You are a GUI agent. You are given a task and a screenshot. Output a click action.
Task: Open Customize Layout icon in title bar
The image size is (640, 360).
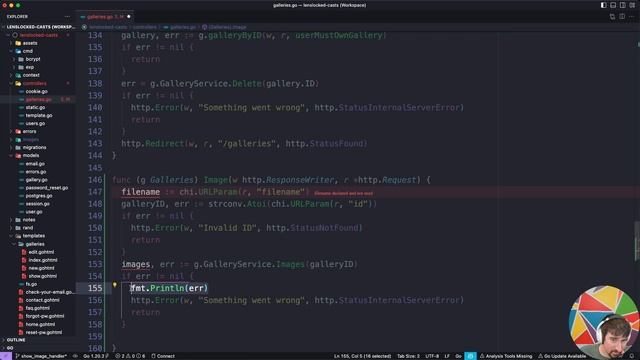pyautogui.click(x=632, y=5)
